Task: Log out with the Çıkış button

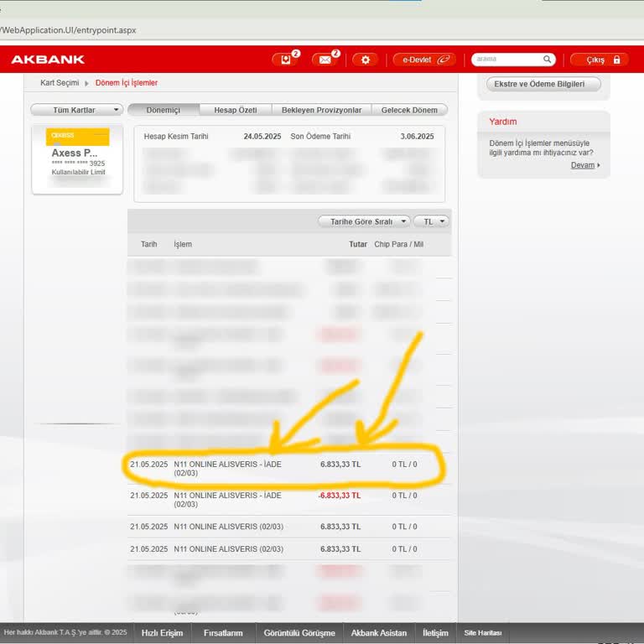Action: tap(600, 60)
